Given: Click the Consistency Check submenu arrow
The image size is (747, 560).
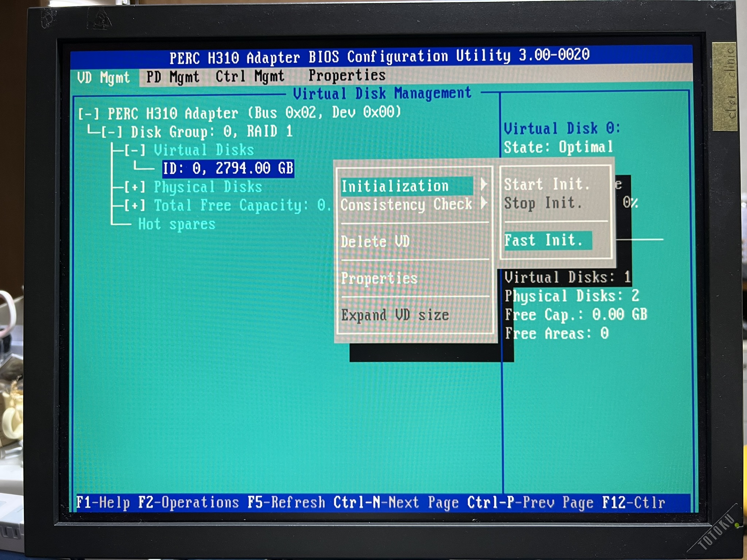Looking at the screenshot, I should click(x=483, y=203).
